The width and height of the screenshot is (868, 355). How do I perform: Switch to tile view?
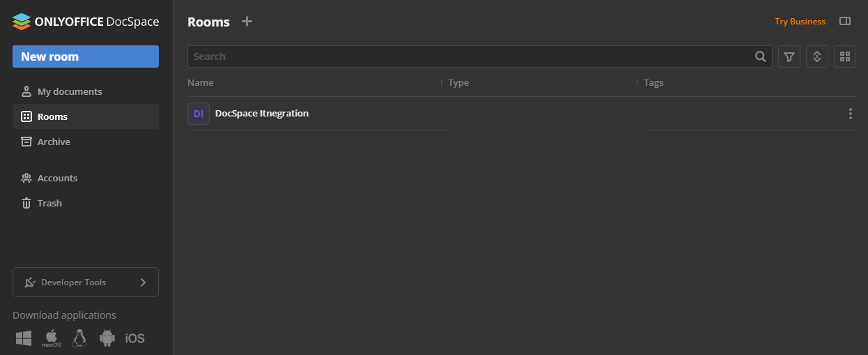click(845, 56)
